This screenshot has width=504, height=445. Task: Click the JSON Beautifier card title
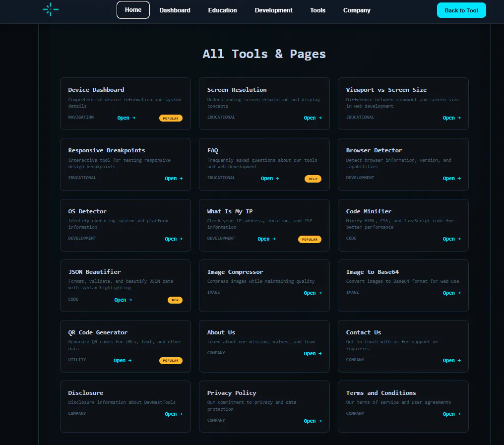[x=94, y=272]
